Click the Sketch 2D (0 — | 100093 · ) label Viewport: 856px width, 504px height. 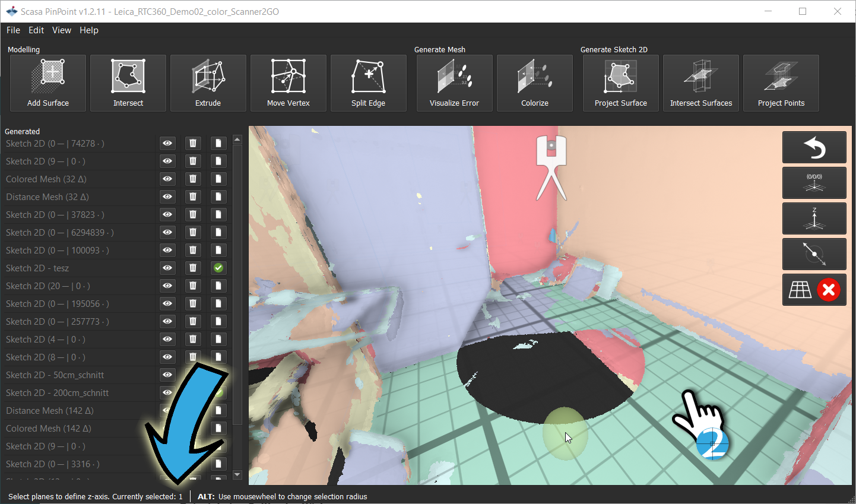pyautogui.click(x=58, y=250)
